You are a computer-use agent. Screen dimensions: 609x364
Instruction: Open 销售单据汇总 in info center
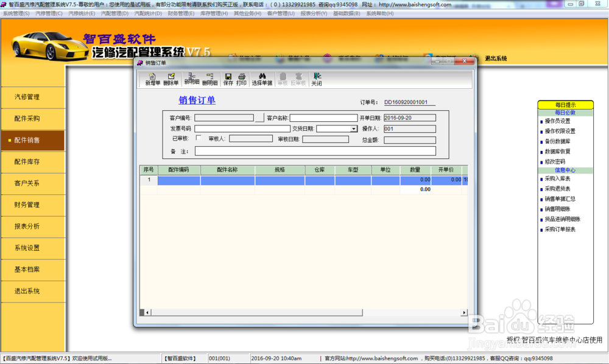560,198
